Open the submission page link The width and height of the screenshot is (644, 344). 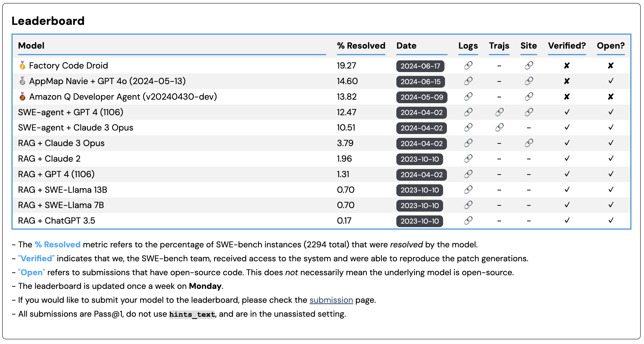331,300
